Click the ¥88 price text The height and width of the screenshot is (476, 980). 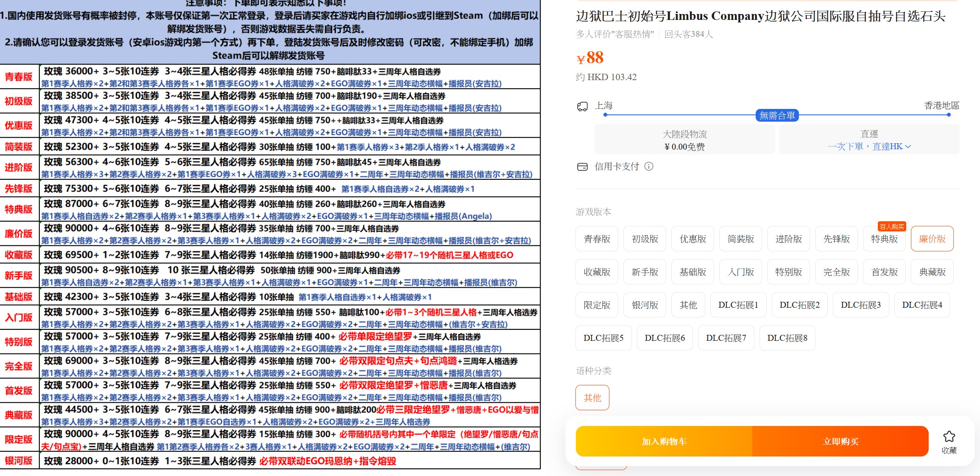coord(590,58)
